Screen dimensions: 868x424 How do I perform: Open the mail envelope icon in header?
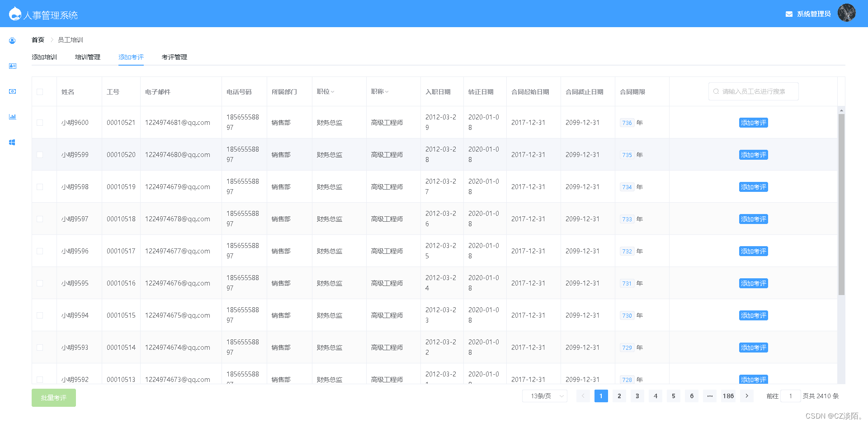[789, 14]
